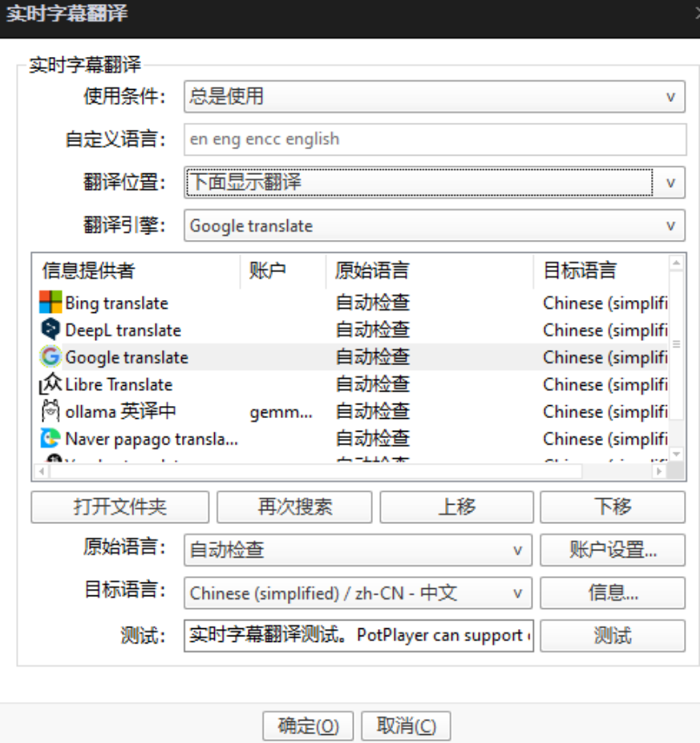Screen dimensions: 700x743
Task: Click 自动检查 in the DeepL translate row
Action: point(373,330)
